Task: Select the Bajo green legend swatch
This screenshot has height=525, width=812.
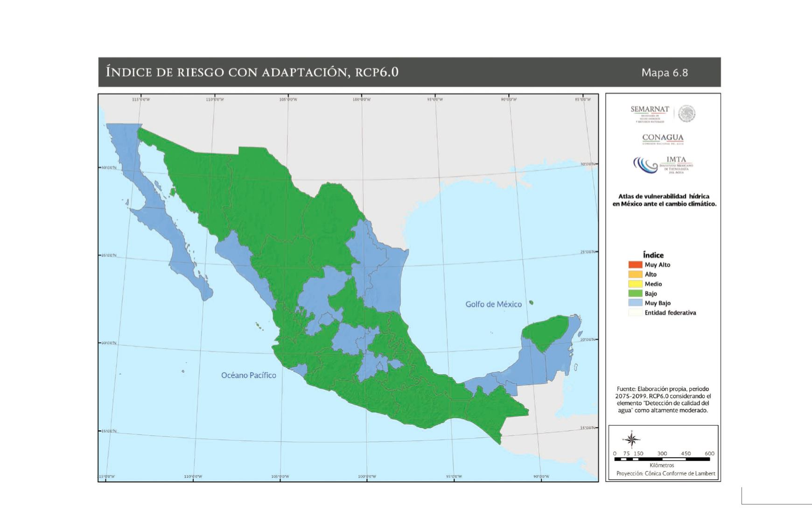Action: click(635, 294)
